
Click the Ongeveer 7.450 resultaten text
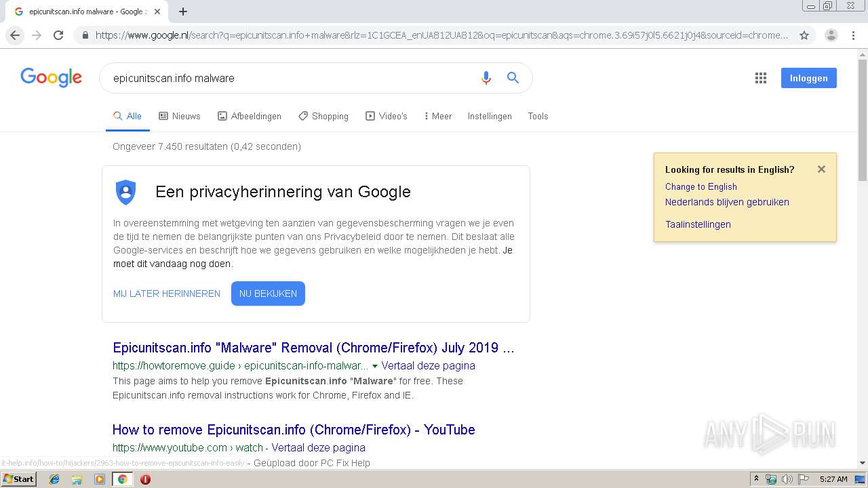pos(207,146)
